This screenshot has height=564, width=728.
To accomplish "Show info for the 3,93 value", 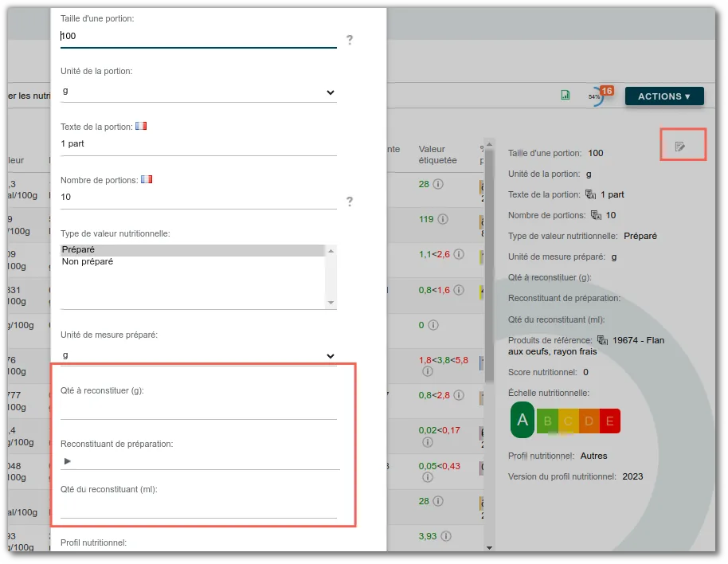I will click(446, 536).
